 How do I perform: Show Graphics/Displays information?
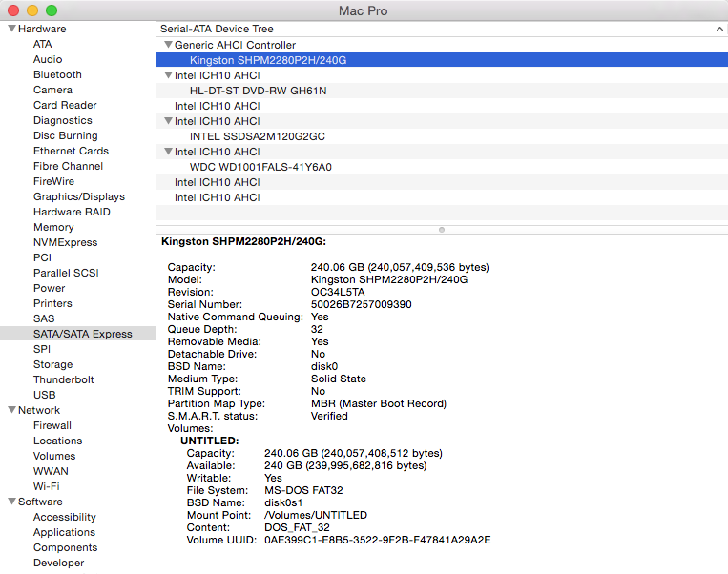point(79,196)
